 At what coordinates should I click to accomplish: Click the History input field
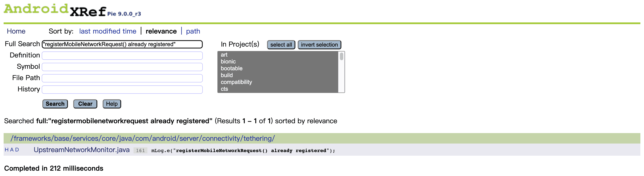click(x=122, y=89)
